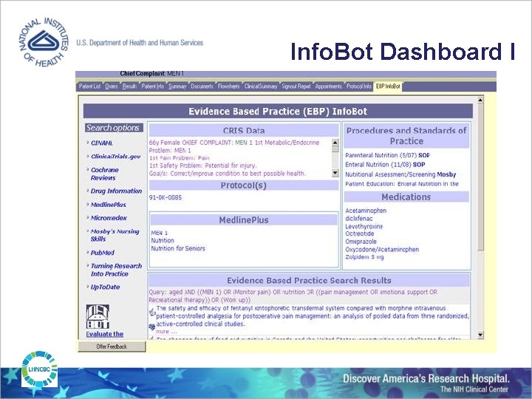
Task: Click the main panel vertical scrollbar thumb
Action: [x=480, y=177]
